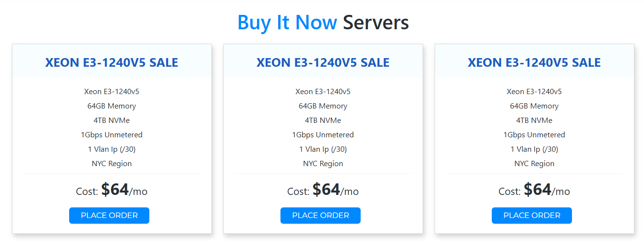Viewport: 644px width, 241px height.
Task: Click '4TB NVMe' text in the middle card
Action: pyautogui.click(x=323, y=120)
